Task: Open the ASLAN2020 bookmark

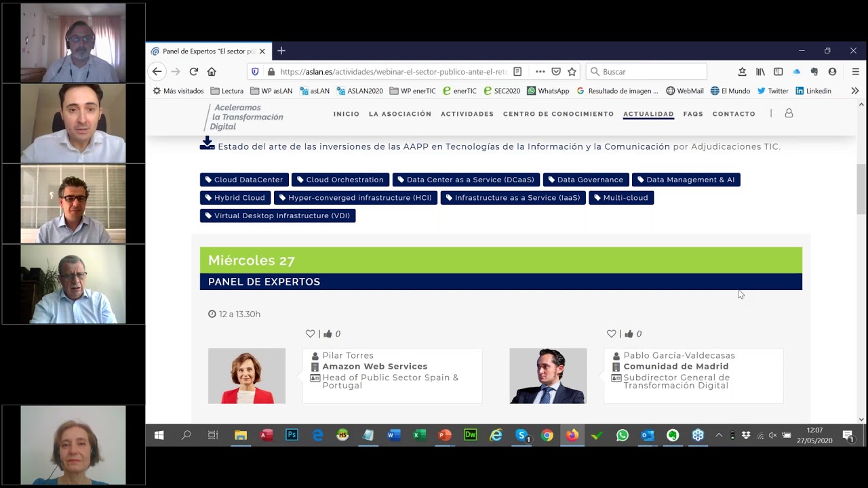Action: 359,91
